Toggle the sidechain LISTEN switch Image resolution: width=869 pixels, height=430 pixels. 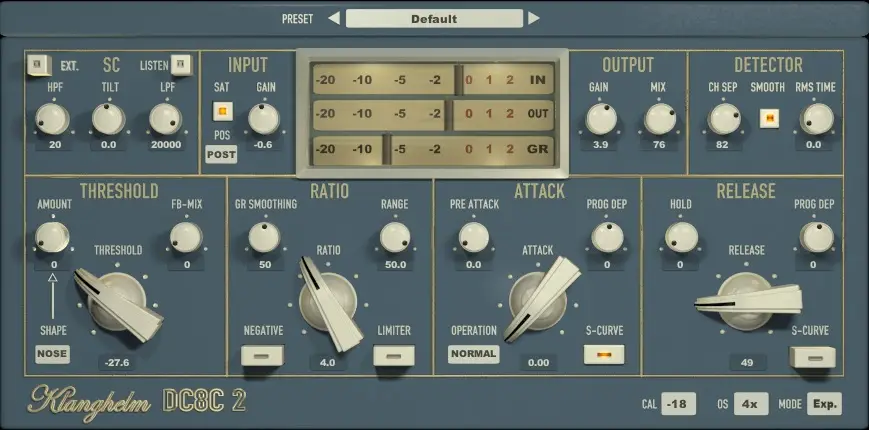[x=182, y=65]
